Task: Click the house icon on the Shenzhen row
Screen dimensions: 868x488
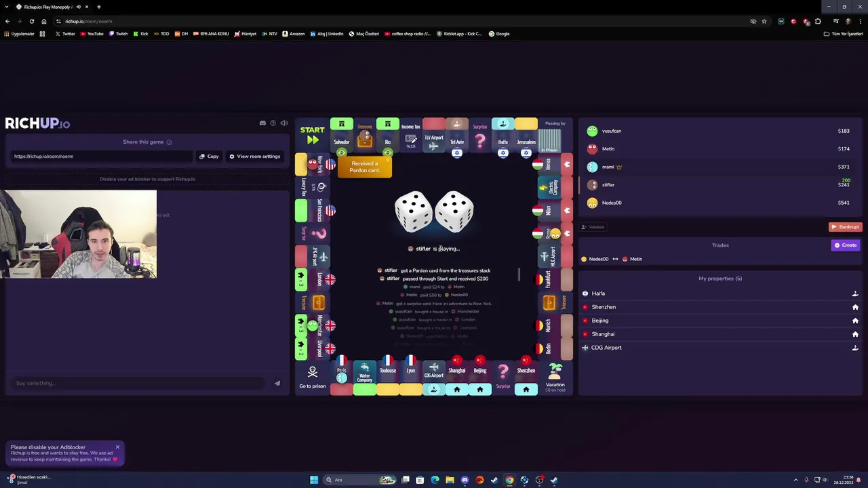Action: tap(855, 307)
